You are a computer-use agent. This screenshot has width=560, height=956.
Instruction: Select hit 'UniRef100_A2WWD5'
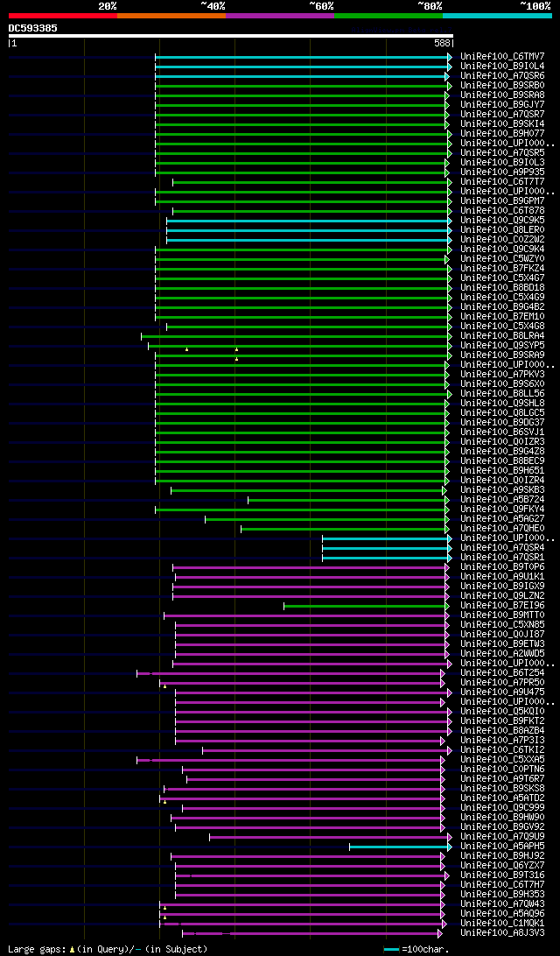click(502, 654)
